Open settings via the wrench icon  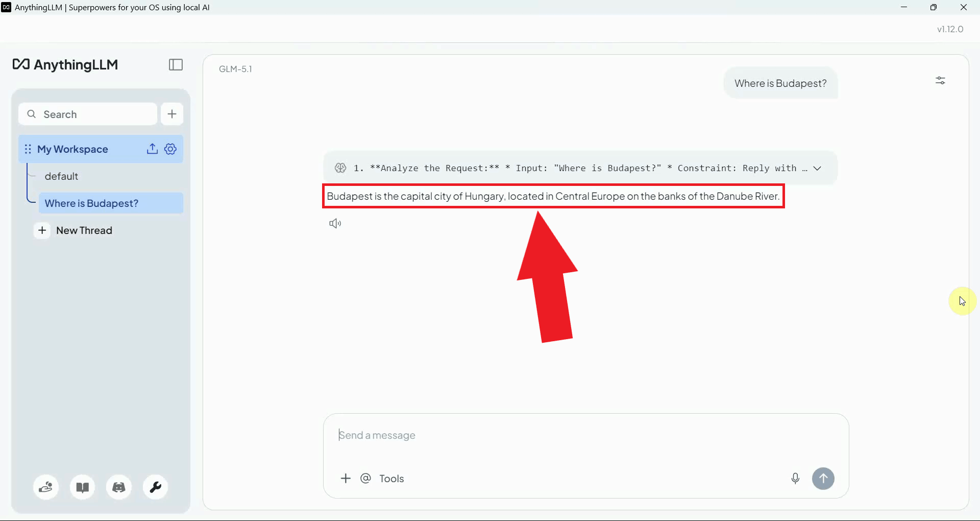(155, 487)
